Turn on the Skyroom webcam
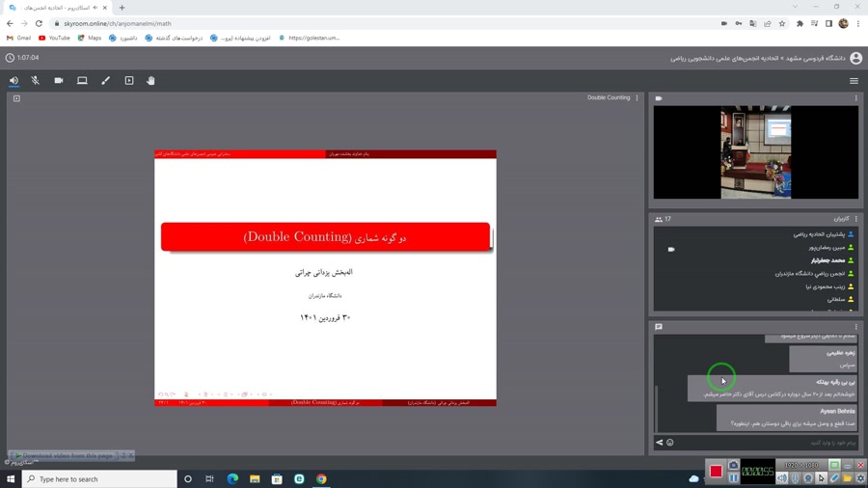868x488 pixels. tap(59, 81)
